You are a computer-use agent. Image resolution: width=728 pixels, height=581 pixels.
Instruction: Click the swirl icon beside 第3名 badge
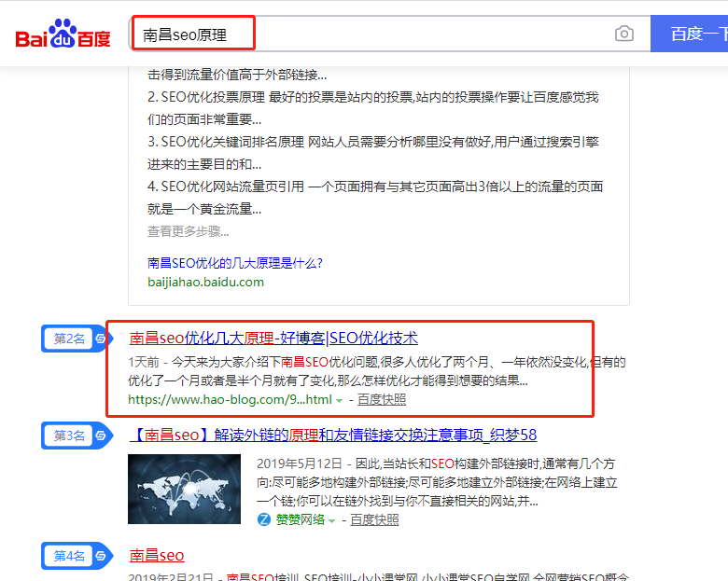pyautogui.click(x=101, y=436)
